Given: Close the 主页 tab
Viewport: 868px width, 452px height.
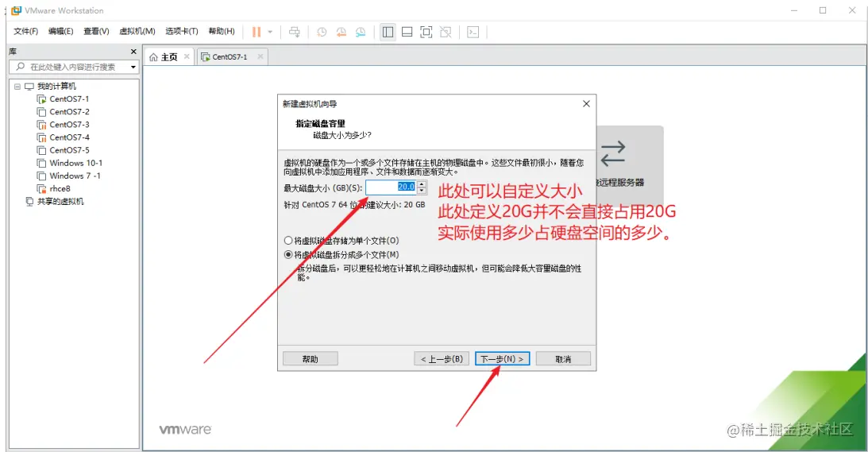Looking at the screenshot, I should 187,56.
